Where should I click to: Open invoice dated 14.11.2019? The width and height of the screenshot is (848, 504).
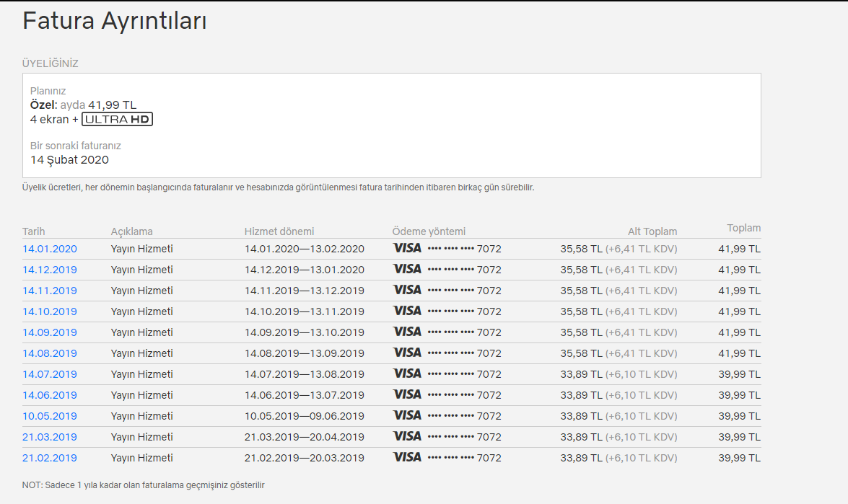pos(49,291)
